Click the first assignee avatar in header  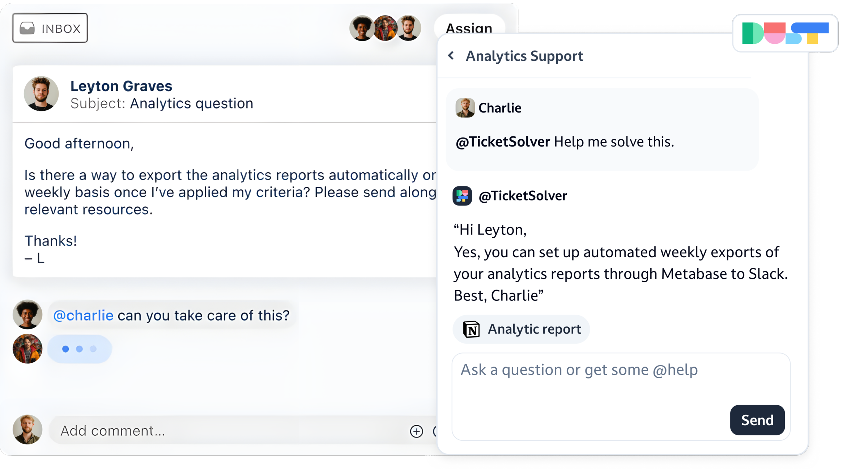pos(361,28)
